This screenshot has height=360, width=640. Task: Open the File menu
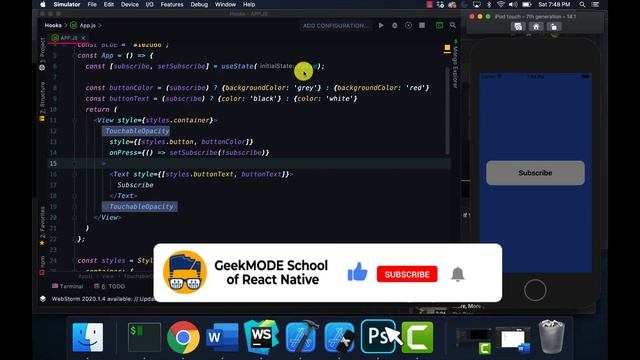click(x=92, y=4)
